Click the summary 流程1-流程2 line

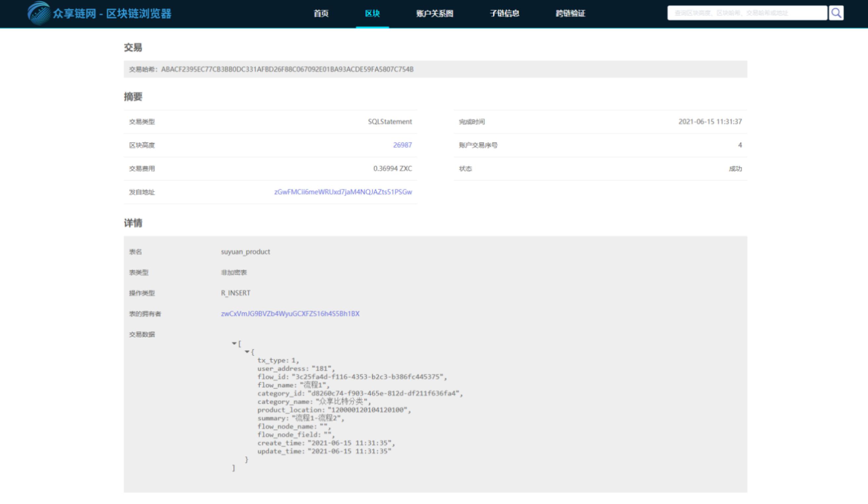tap(301, 418)
